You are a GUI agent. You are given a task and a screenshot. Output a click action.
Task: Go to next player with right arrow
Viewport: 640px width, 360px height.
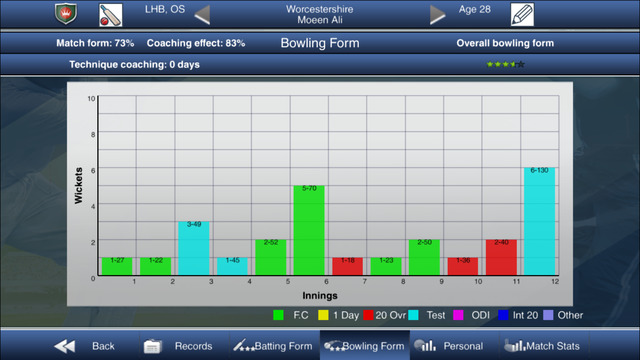coord(438,15)
